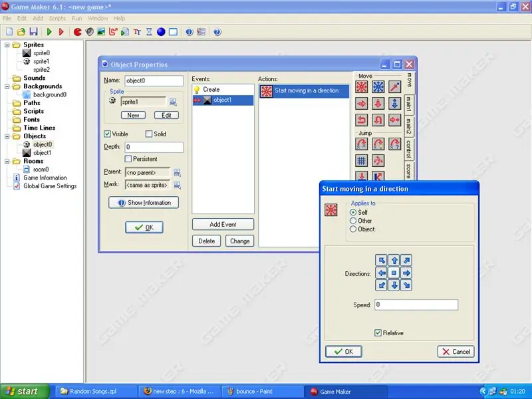Cancel the Start moving in a direction dialog
532x399 pixels.
coord(456,352)
